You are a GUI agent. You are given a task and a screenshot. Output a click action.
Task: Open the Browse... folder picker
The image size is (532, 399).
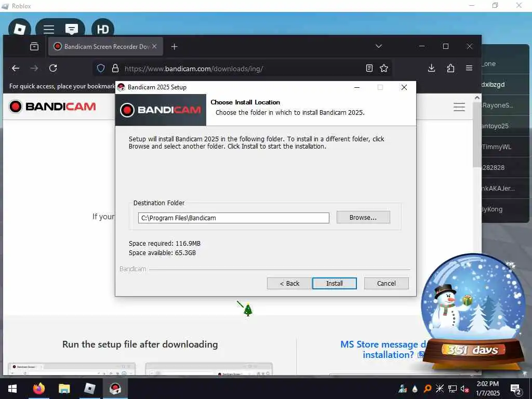coord(363,218)
